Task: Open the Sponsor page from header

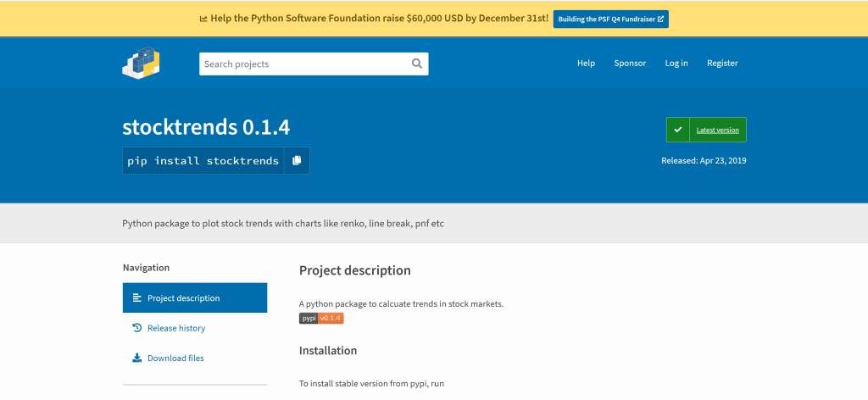Action: 630,64
